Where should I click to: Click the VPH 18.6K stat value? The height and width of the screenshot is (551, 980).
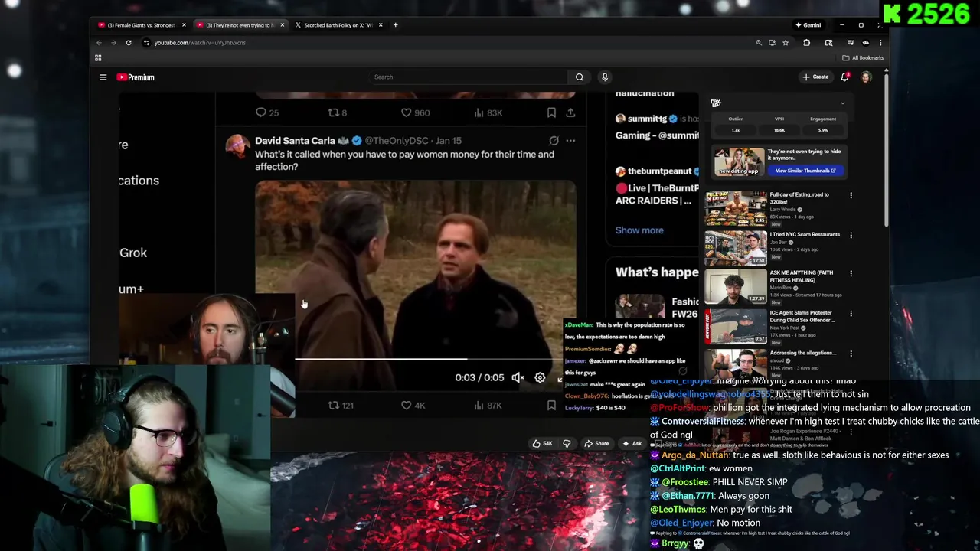(779, 130)
